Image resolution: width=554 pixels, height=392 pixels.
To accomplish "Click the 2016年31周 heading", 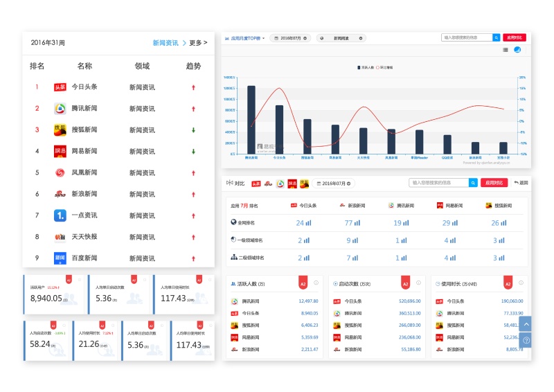I will [x=48, y=43].
